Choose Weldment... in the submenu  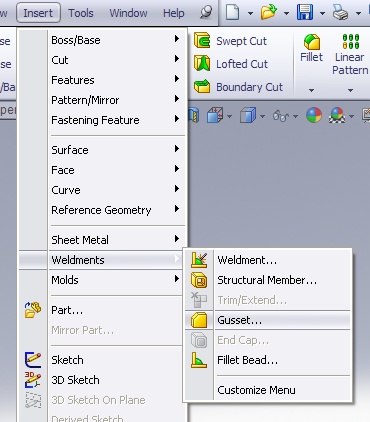tap(247, 260)
